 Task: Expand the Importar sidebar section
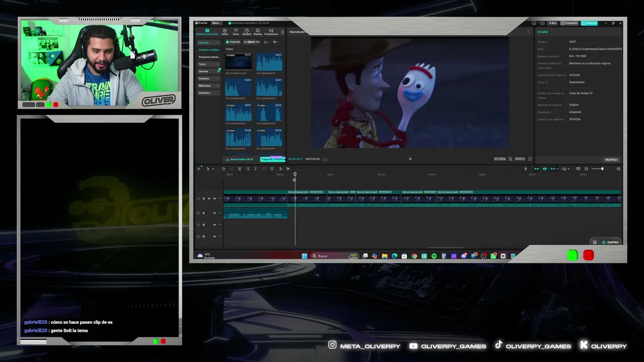pos(208,43)
